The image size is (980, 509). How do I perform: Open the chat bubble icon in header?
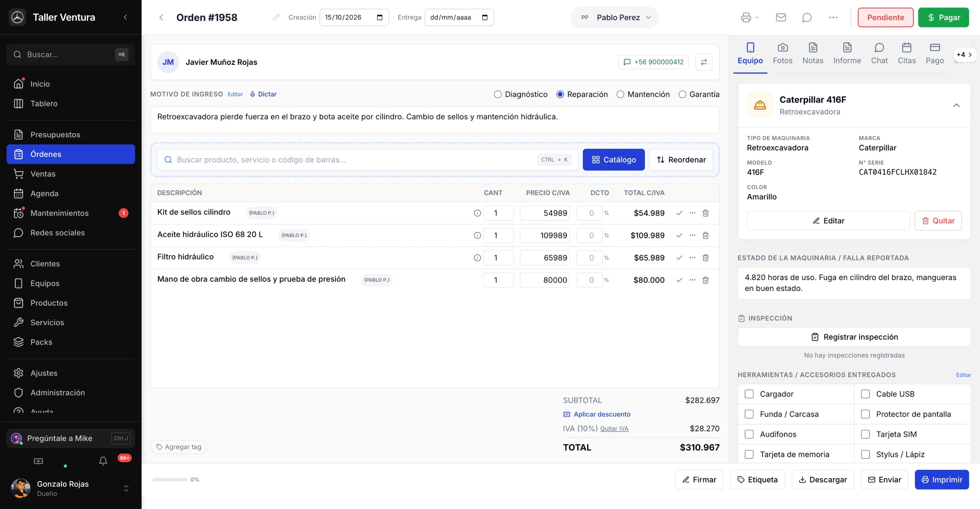point(807,18)
